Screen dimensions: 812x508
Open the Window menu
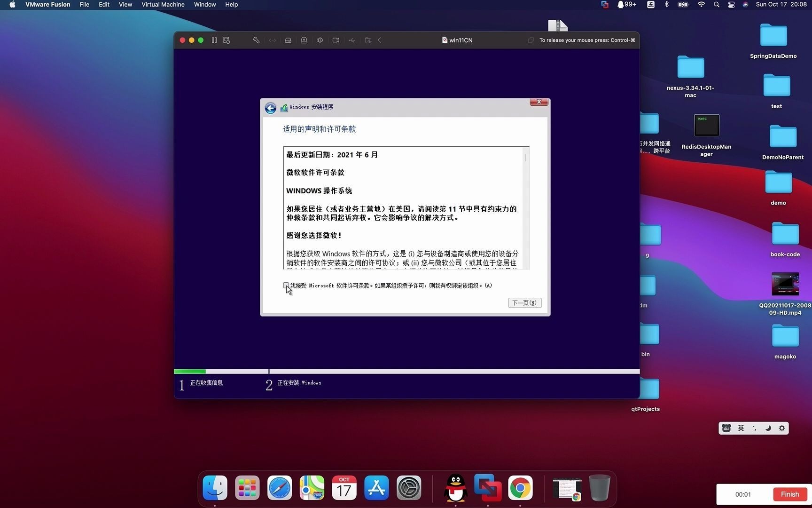click(205, 5)
